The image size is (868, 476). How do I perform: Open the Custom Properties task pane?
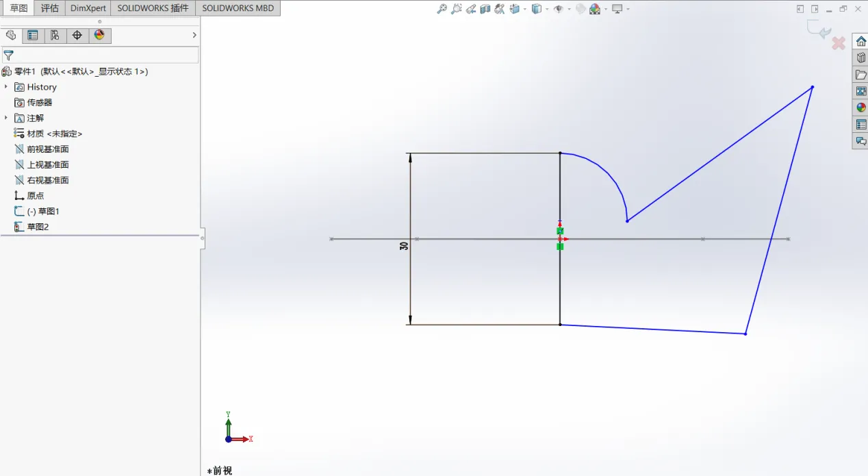tap(860, 125)
